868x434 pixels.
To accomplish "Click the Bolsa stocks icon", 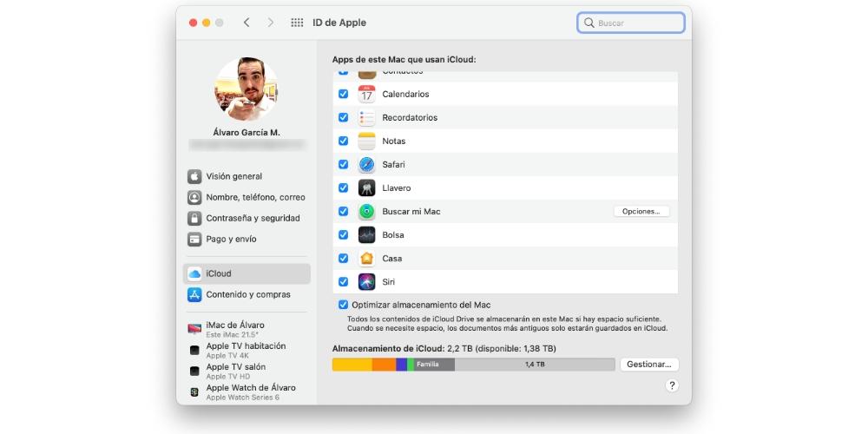I will click(366, 235).
